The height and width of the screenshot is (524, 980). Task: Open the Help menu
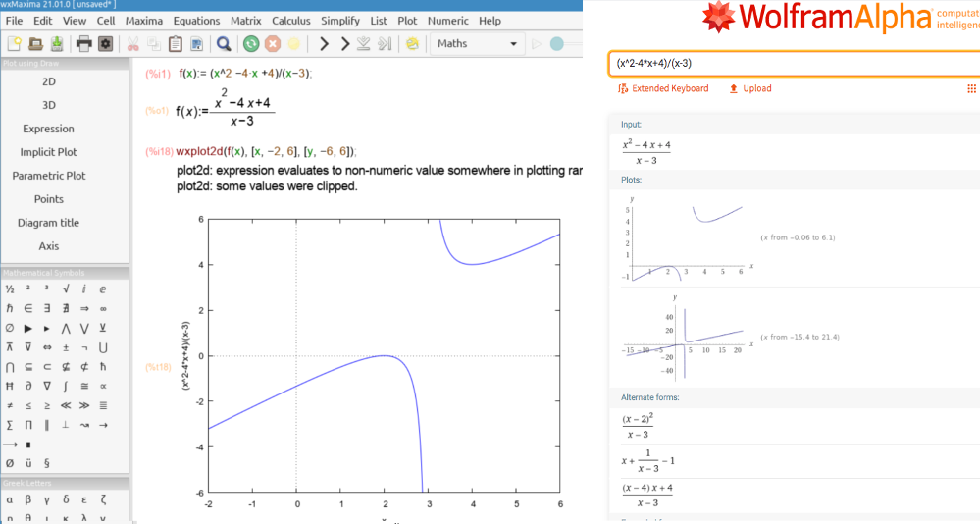coord(490,21)
